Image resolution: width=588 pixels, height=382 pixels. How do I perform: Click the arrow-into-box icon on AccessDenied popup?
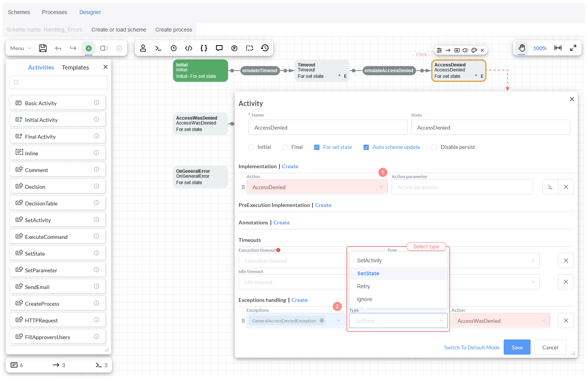(x=457, y=50)
